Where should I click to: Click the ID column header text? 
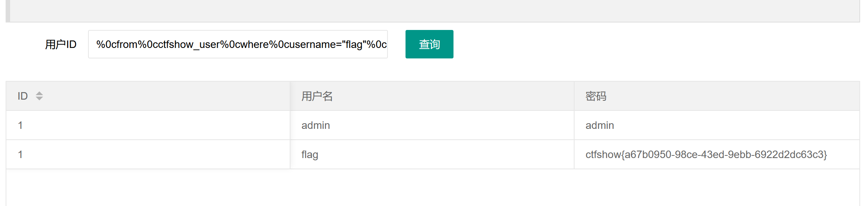click(22, 96)
